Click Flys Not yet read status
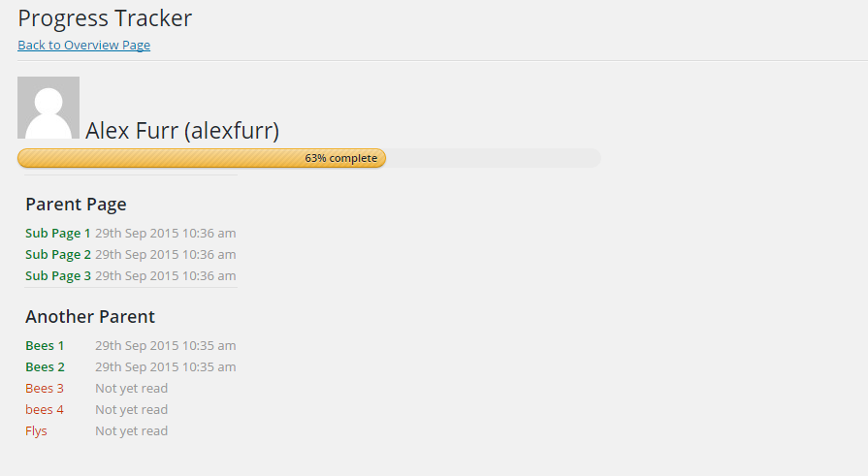The image size is (868, 476). coord(131,431)
